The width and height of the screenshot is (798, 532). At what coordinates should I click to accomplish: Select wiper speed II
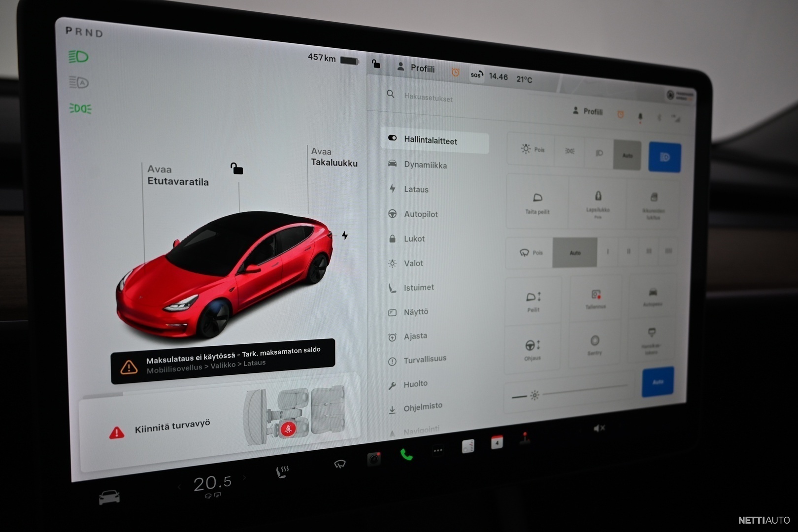click(628, 252)
